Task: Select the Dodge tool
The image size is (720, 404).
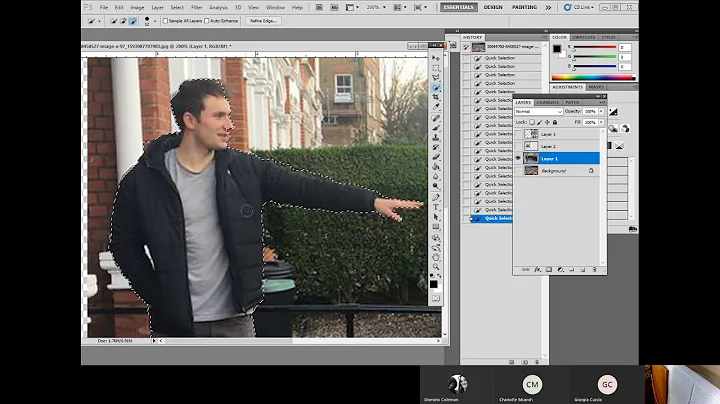Action: (436, 186)
